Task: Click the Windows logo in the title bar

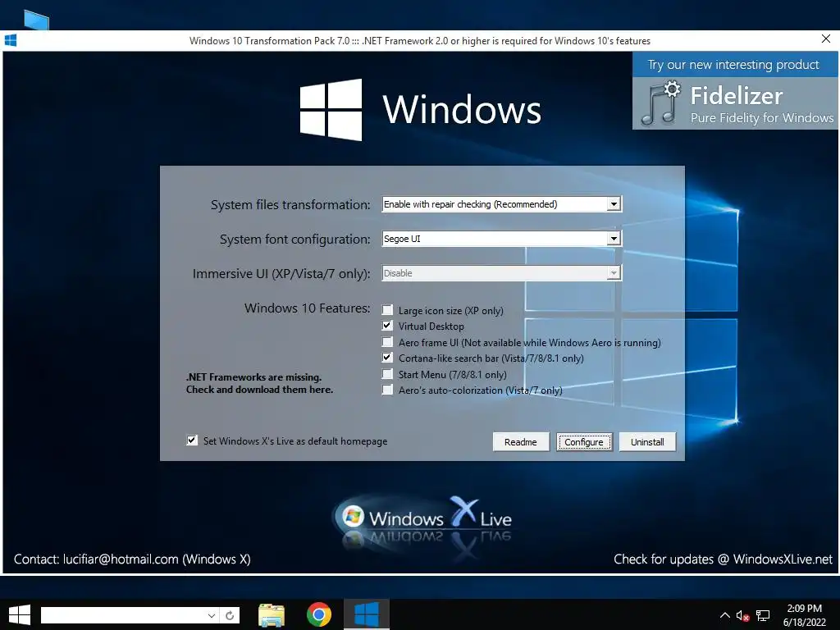Action: point(10,41)
